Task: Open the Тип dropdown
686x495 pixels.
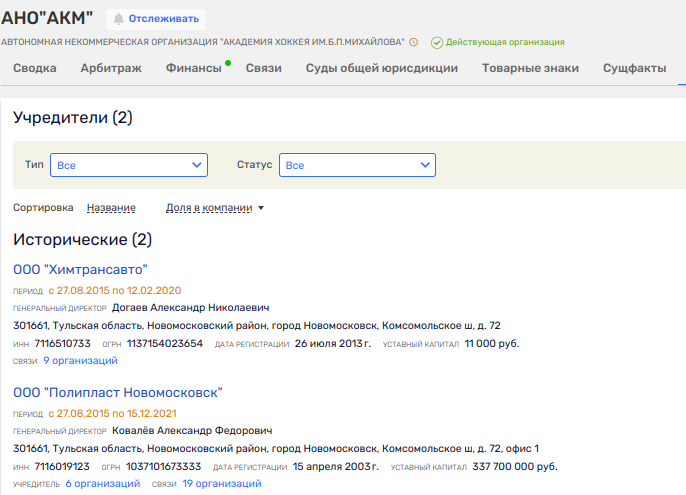Action: pos(129,165)
